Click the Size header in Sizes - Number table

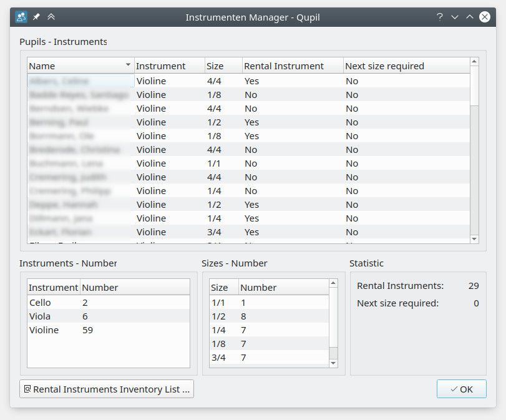point(224,287)
